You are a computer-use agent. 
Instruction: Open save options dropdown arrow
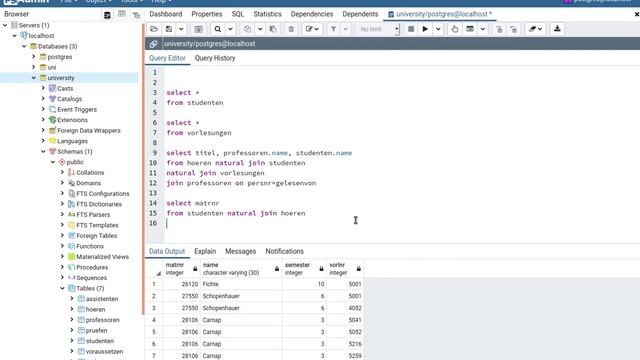(181, 29)
